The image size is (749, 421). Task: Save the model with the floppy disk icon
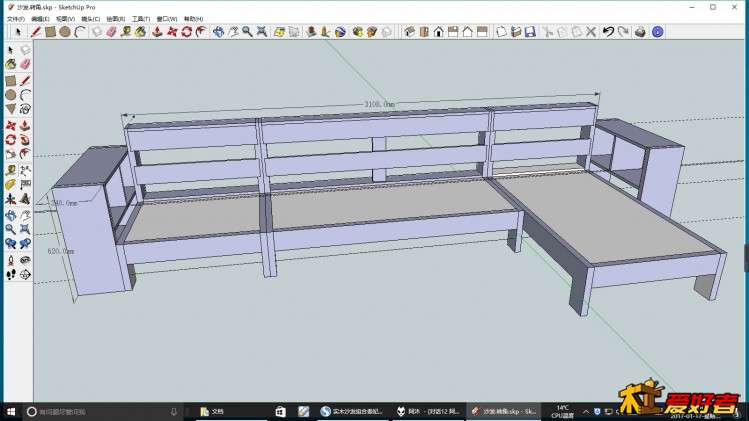[x=529, y=32]
